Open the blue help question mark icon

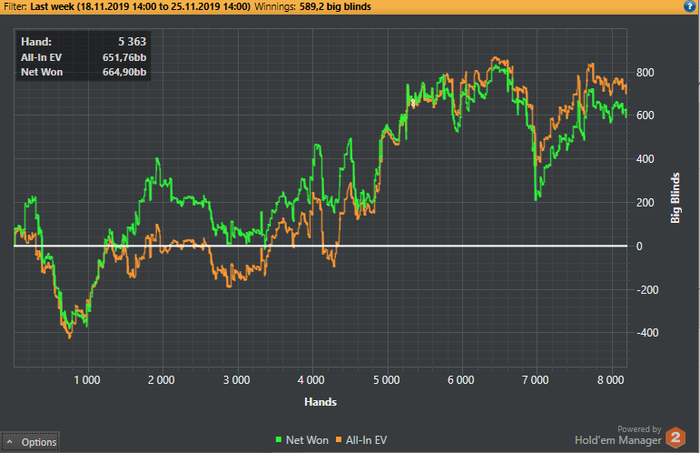pyautogui.click(x=689, y=6)
